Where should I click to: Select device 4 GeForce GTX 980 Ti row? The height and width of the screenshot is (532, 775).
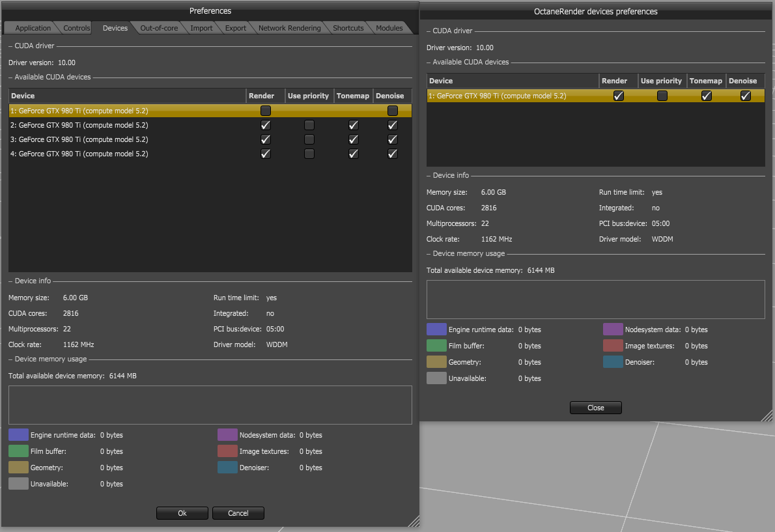click(x=210, y=154)
